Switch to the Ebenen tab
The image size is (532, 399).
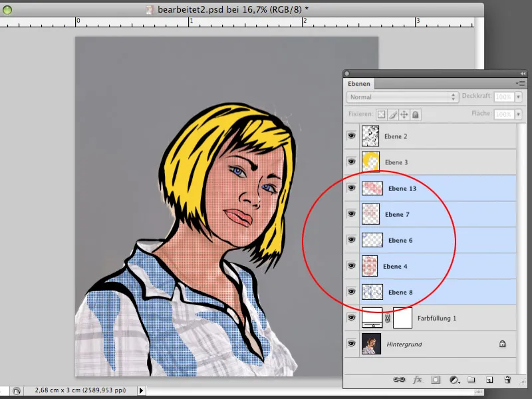point(359,84)
